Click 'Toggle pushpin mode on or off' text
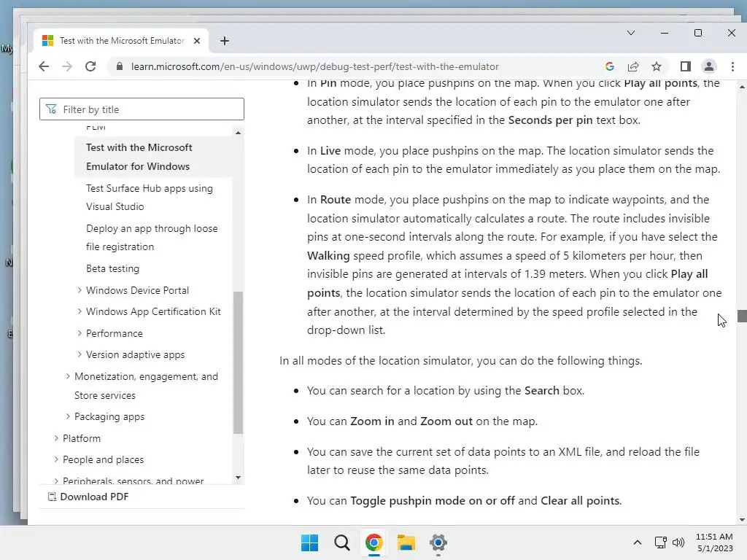The height and width of the screenshot is (560, 747). pyautogui.click(x=433, y=501)
